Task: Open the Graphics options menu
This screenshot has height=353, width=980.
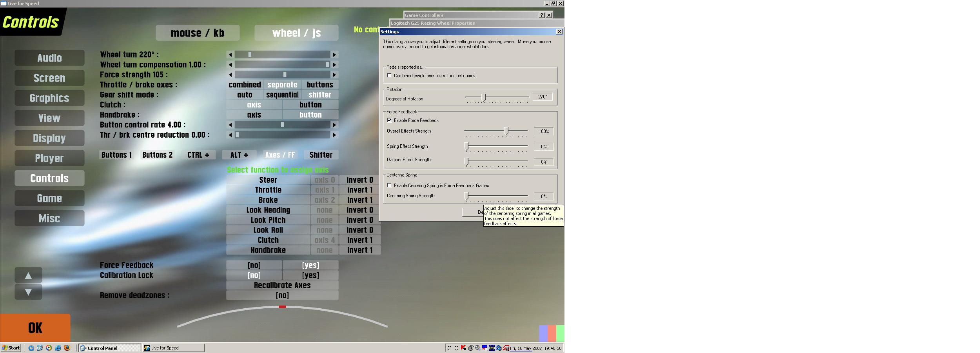Action: click(49, 98)
